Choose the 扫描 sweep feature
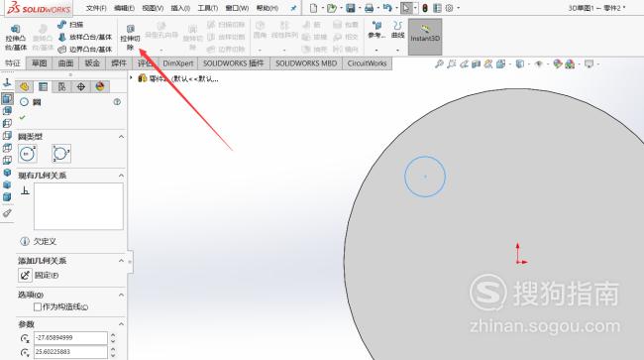The image size is (644, 360). click(x=70, y=25)
